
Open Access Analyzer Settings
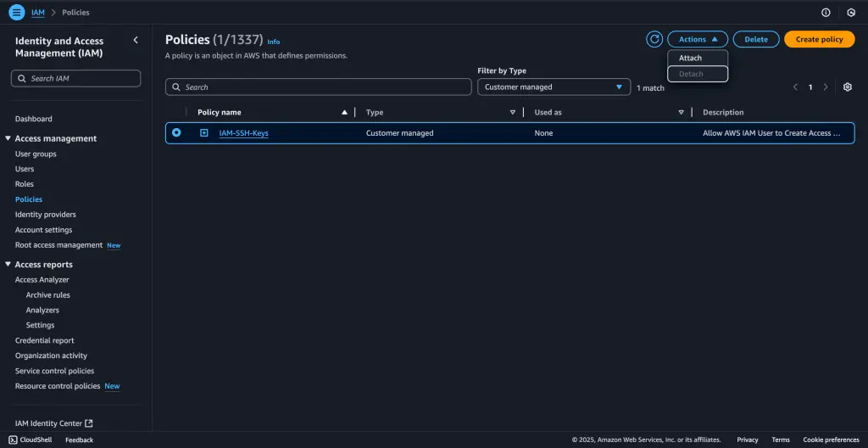[x=41, y=325]
